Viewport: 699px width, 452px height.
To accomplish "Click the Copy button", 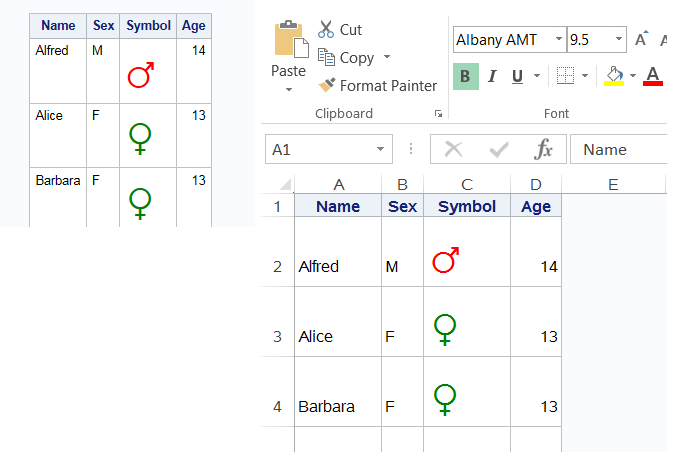I will [x=345, y=58].
